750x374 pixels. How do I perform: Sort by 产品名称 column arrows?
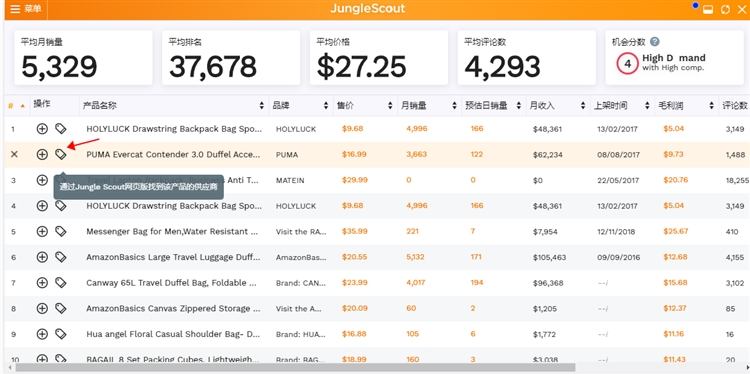point(262,106)
